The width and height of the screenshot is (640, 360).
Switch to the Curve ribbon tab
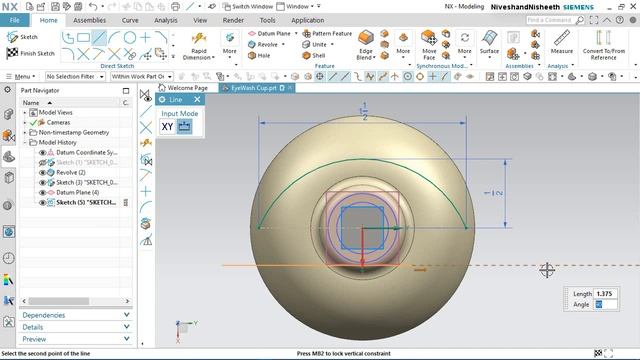pos(130,20)
